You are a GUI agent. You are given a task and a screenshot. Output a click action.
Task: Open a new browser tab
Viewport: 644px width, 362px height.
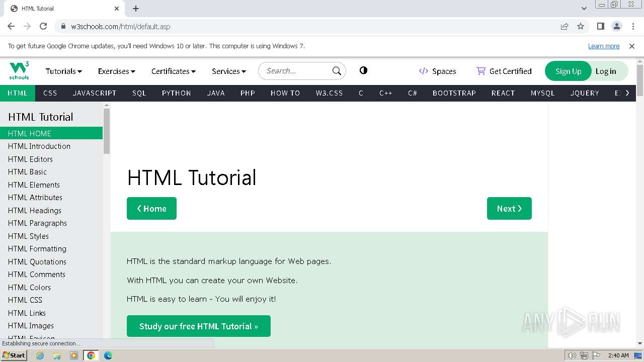pos(136,9)
